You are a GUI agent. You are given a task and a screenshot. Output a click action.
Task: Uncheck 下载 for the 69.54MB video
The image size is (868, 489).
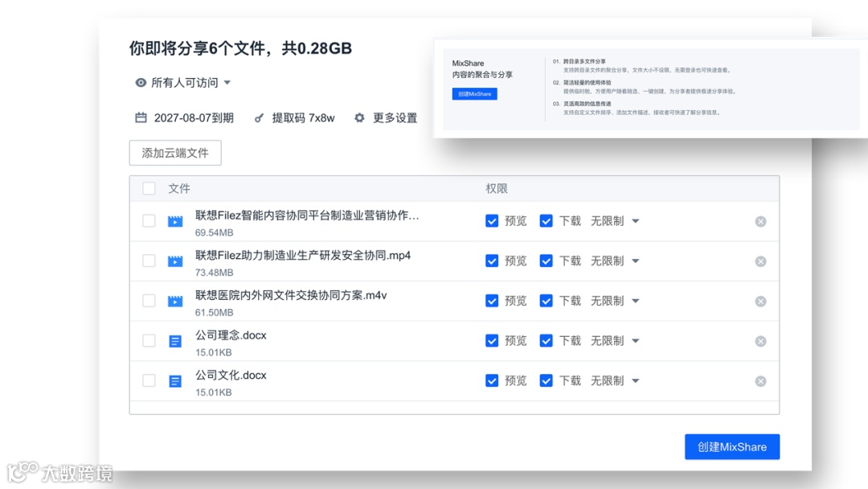pyautogui.click(x=546, y=221)
